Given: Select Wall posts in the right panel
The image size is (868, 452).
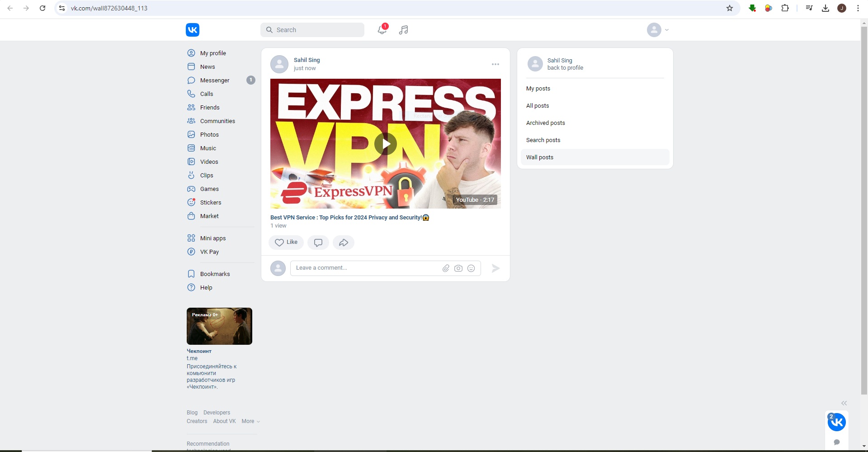Looking at the screenshot, I should 595,157.
